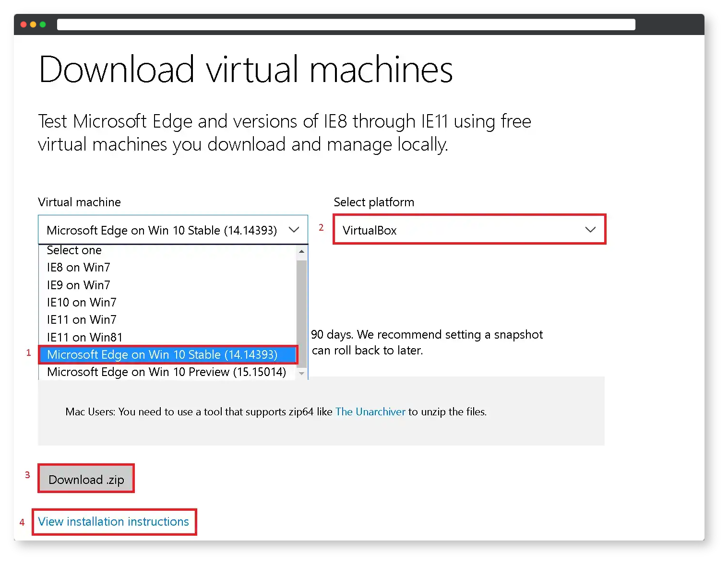Open View installation instructions link
The width and height of the screenshot is (728, 564).
(114, 521)
